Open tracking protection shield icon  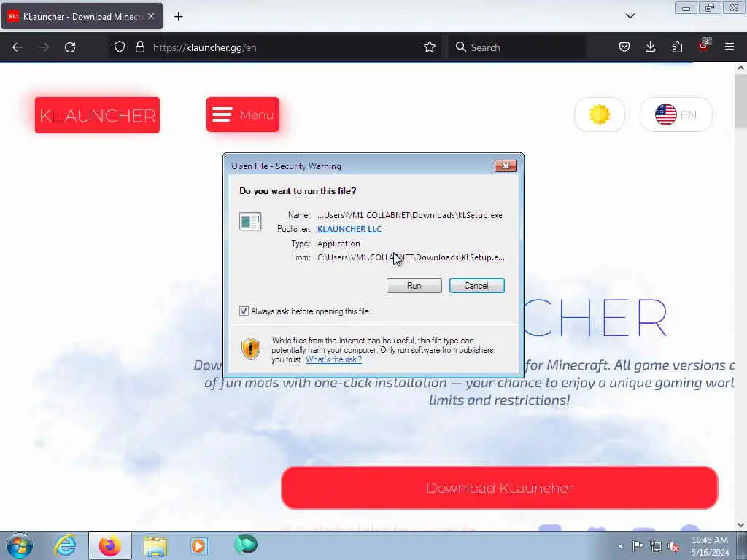pos(120,47)
